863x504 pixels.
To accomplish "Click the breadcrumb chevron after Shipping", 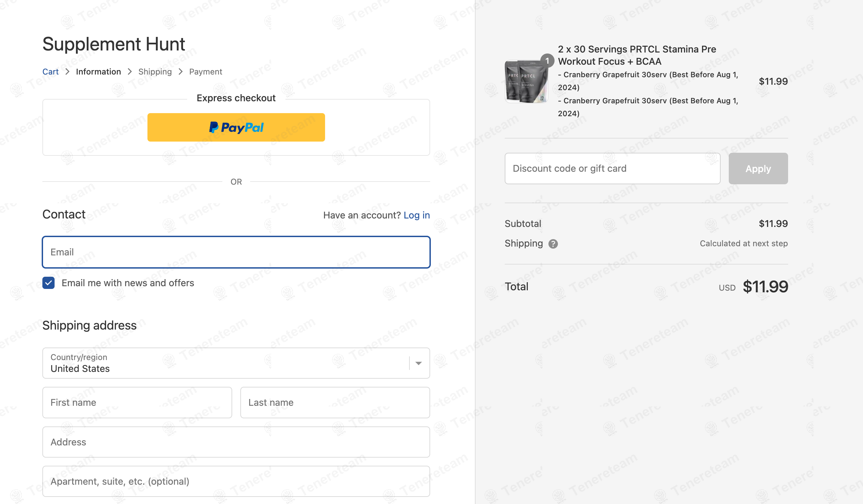I will (x=181, y=71).
